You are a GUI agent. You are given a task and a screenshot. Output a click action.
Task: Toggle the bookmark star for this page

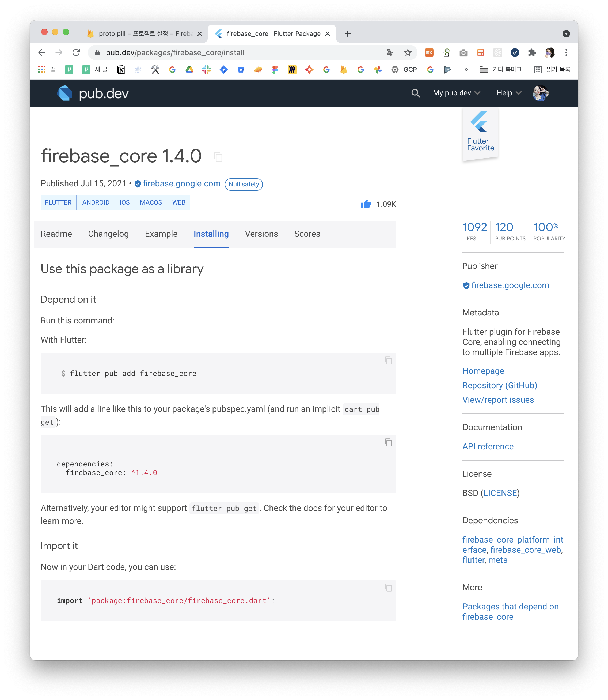(x=408, y=52)
